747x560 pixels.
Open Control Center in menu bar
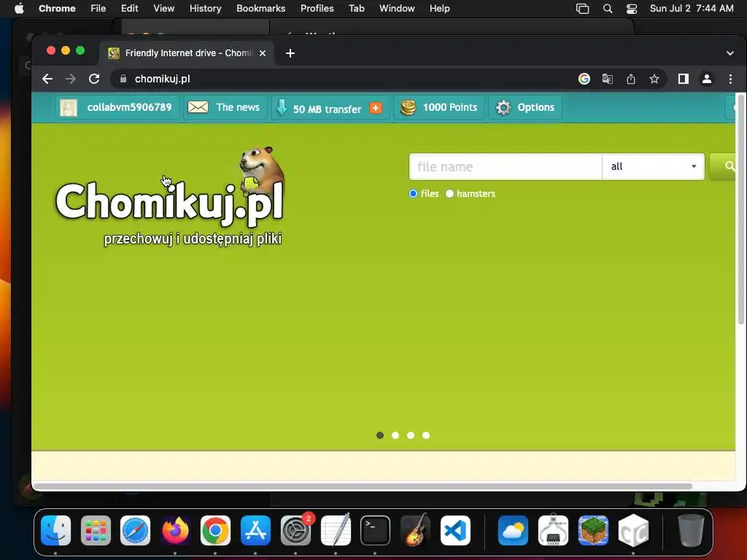click(632, 9)
